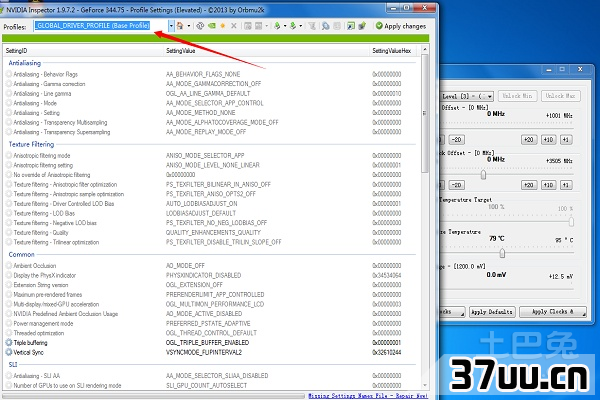600x400 pixels.
Task: Collapse the Common settings group header
Action: tap(21, 254)
